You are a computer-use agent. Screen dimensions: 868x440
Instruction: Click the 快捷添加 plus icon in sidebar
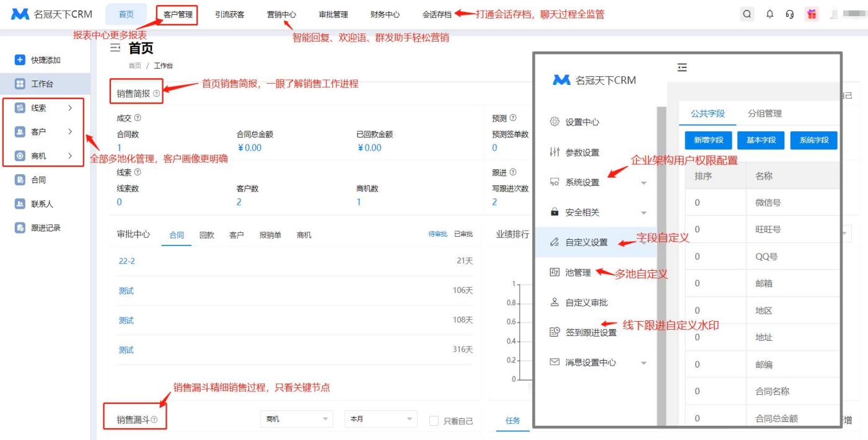point(20,60)
